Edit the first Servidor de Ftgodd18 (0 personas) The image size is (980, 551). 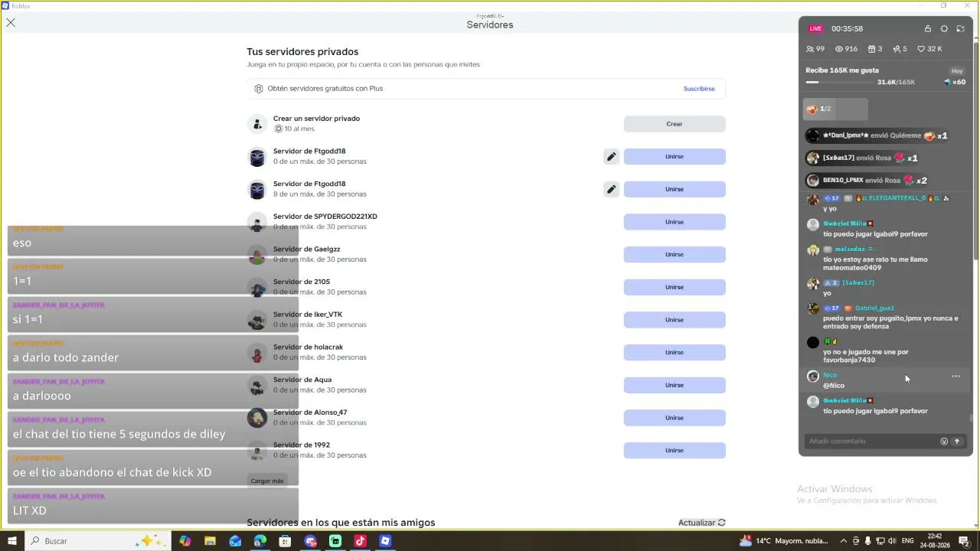point(611,157)
